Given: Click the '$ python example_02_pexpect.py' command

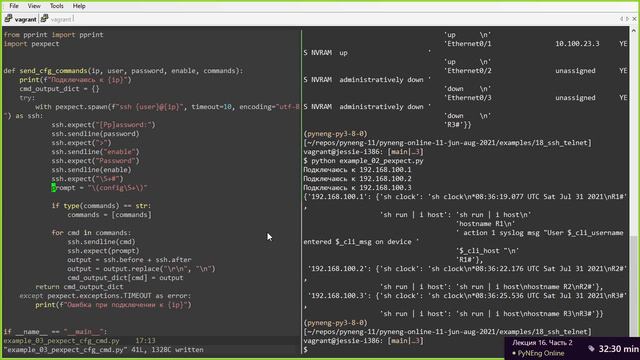Looking at the screenshot, I should (x=363, y=161).
